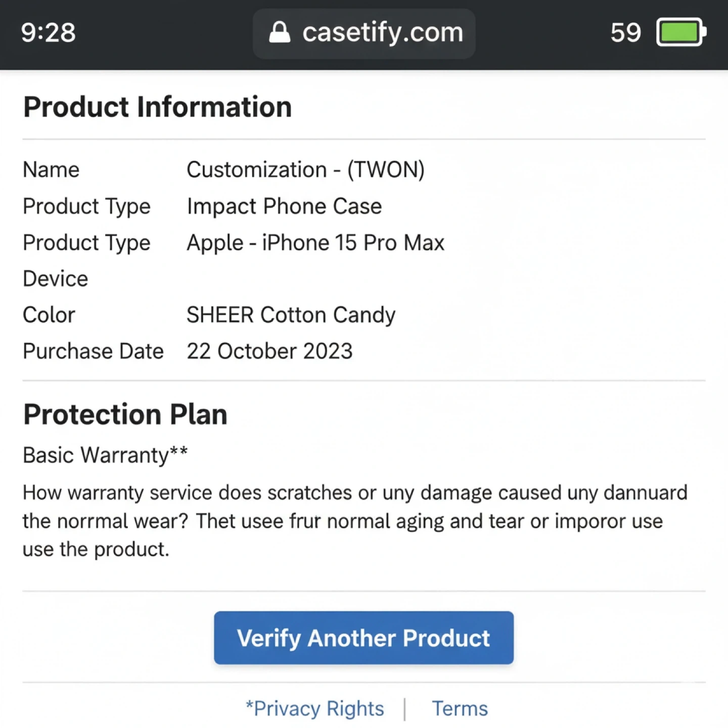Select the Impact Phone Case value
The image size is (728, 728).
tap(284, 206)
